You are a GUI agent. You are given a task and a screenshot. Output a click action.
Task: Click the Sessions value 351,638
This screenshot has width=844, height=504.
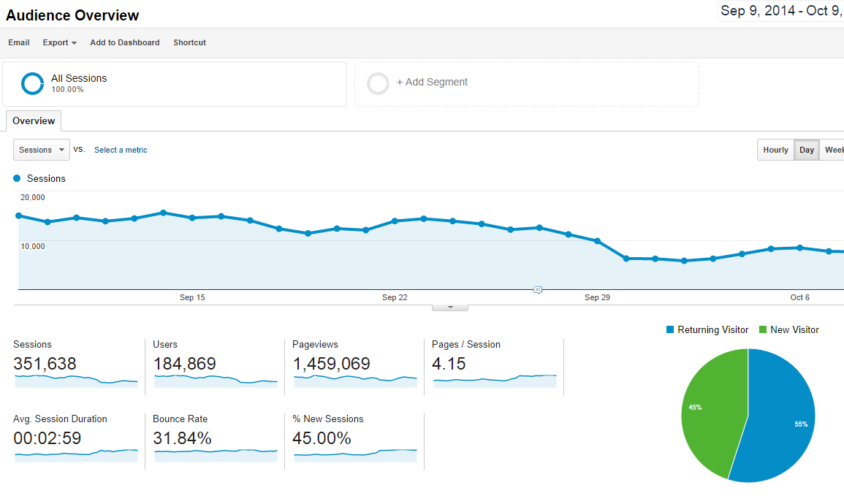tap(45, 364)
